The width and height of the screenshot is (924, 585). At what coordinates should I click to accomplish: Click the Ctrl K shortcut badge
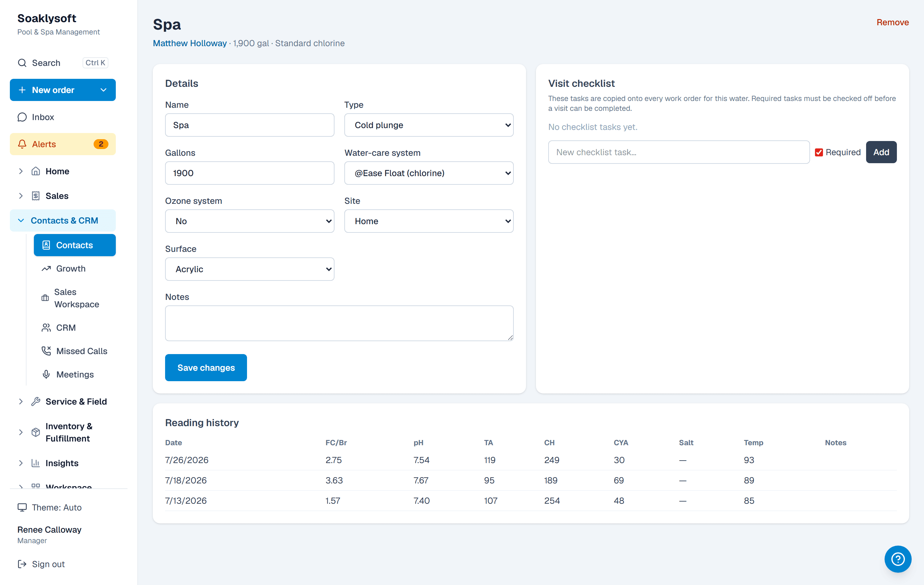[95, 63]
